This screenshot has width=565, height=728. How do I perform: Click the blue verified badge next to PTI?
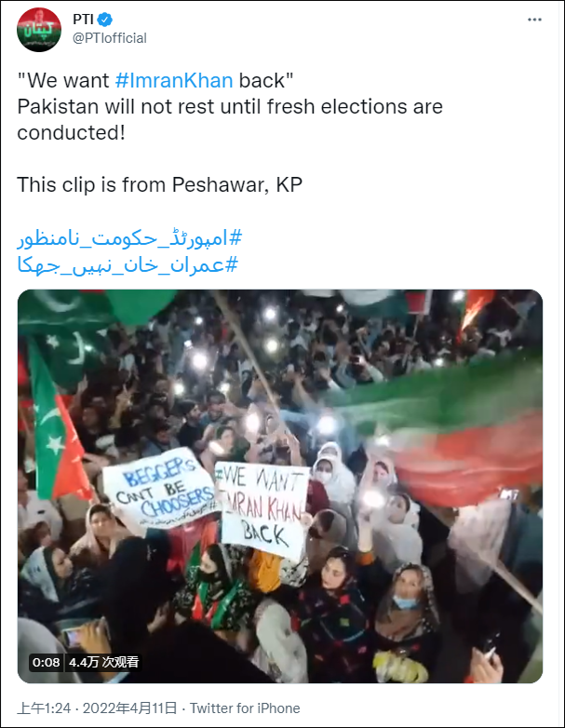[105, 20]
